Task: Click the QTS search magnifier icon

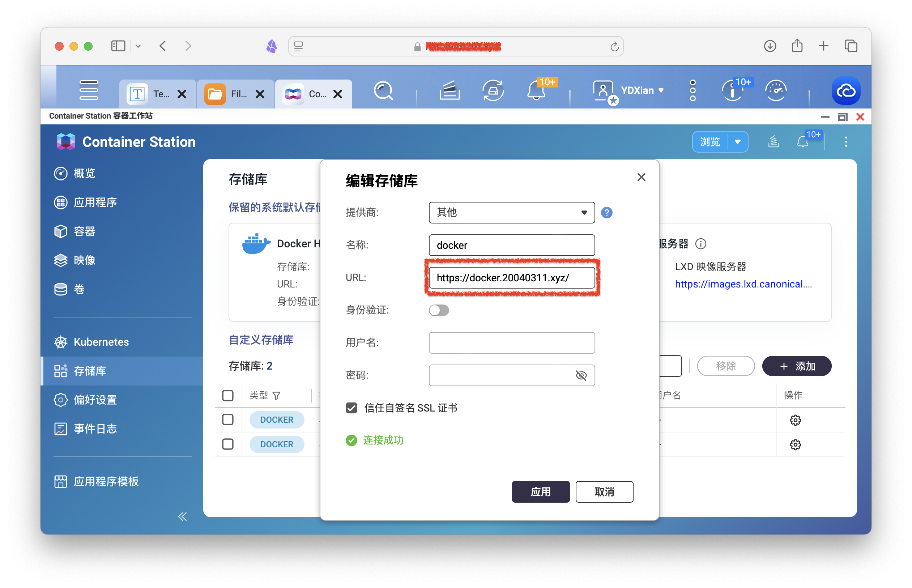Action: click(x=383, y=91)
